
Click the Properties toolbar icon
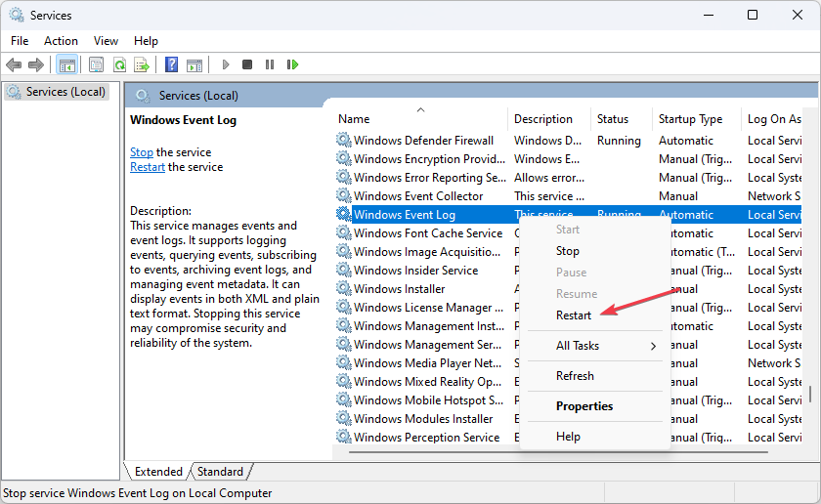pos(96,64)
